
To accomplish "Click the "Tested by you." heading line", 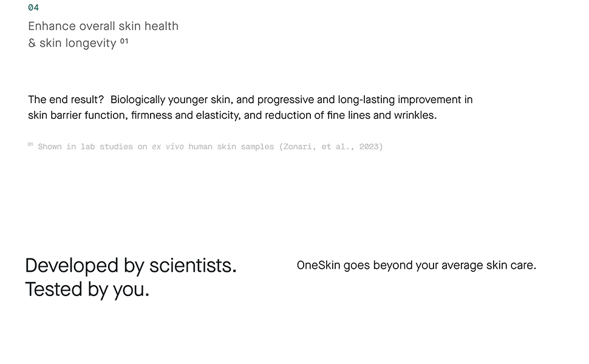I will pos(87,289).
